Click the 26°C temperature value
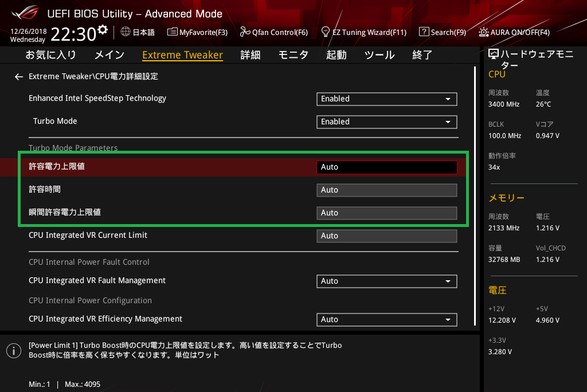The height and width of the screenshot is (392, 587). (x=543, y=104)
